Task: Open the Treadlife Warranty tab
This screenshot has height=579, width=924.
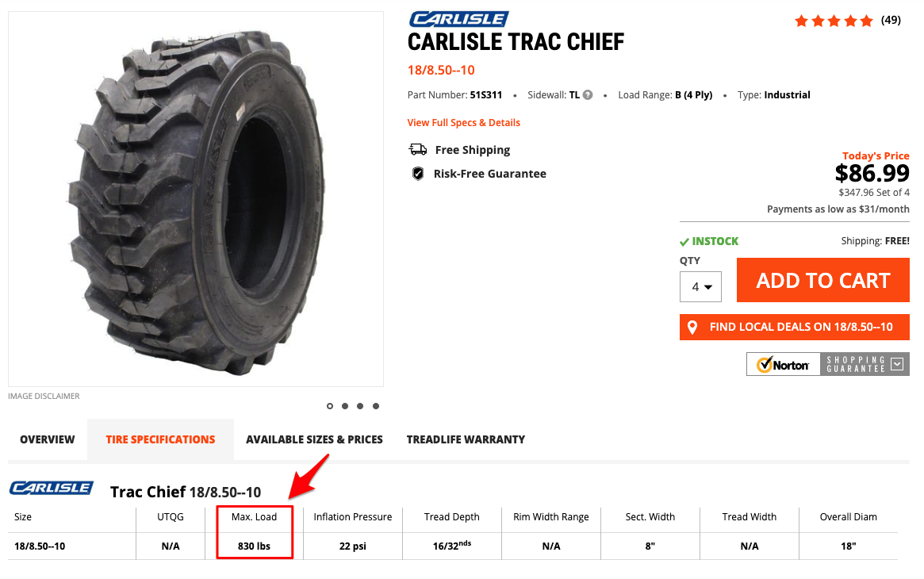Action: pyautogui.click(x=466, y=439)
